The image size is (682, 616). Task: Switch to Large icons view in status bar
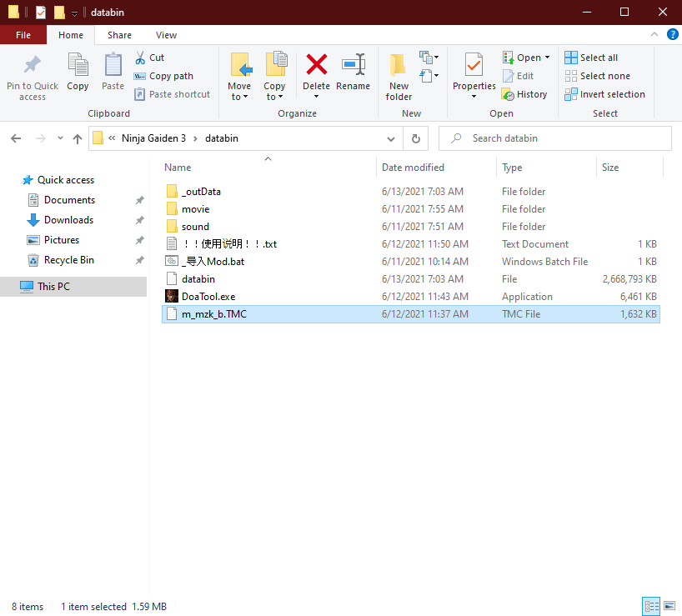coord(669,607)
